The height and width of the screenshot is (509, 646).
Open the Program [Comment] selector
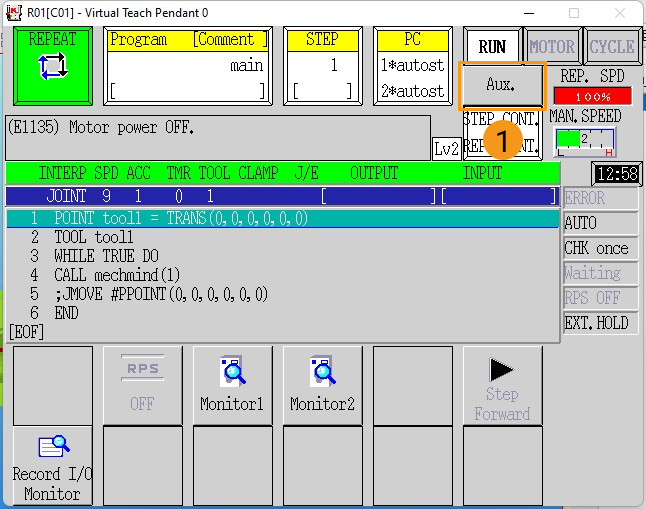click(188, 66)
